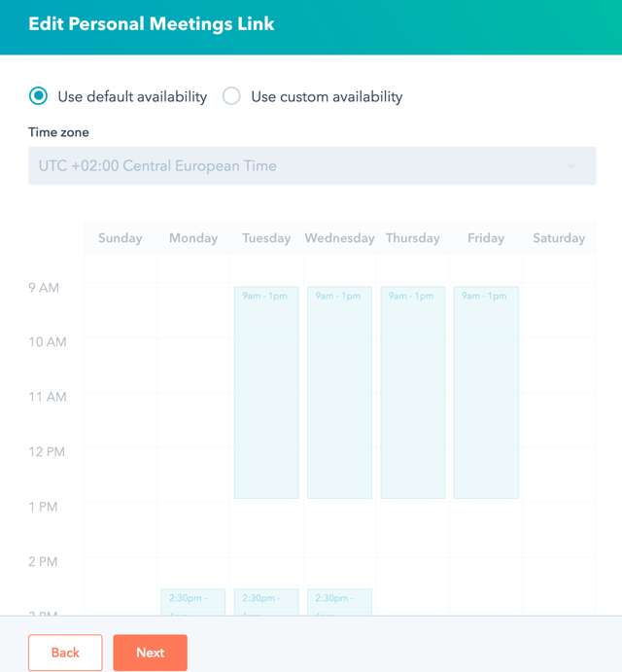Click the Saturday column header
This screenshot has height=672, width=622.
[x=559, y=238]
